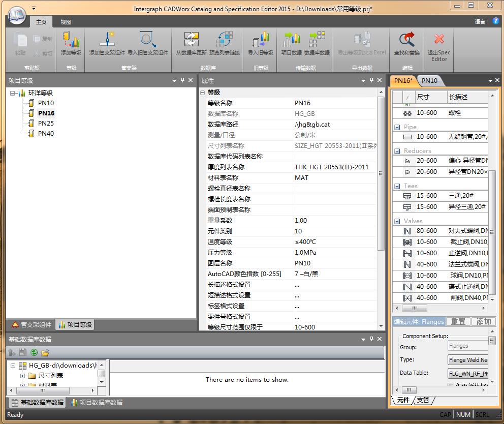Collapse the Valves component group

tap(397, 221)
